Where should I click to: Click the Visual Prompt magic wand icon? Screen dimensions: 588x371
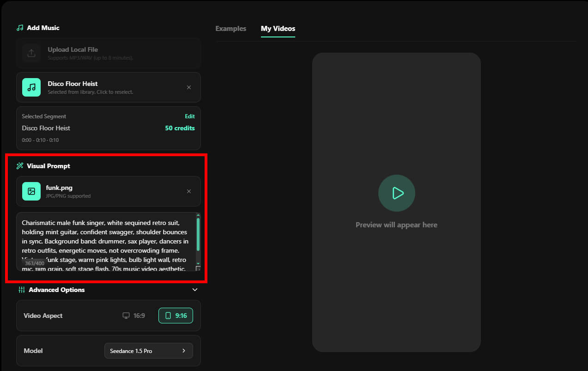click(x=20, y=166)
